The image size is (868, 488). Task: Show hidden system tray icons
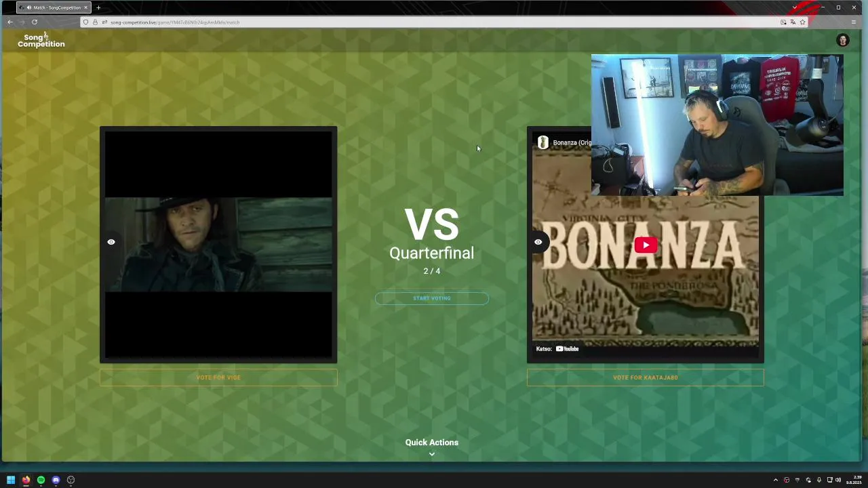coord(776,480)
